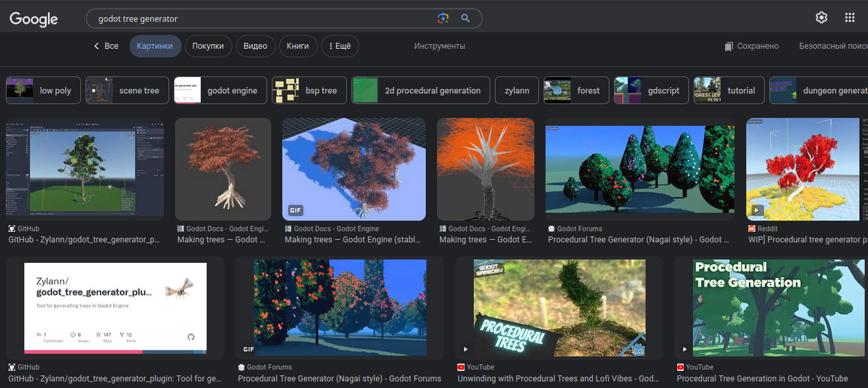Open link GitHub - Zylann/godot_tree_generator_p...
The height and width of the screenshot is (388, 868).
pos(84,240)
